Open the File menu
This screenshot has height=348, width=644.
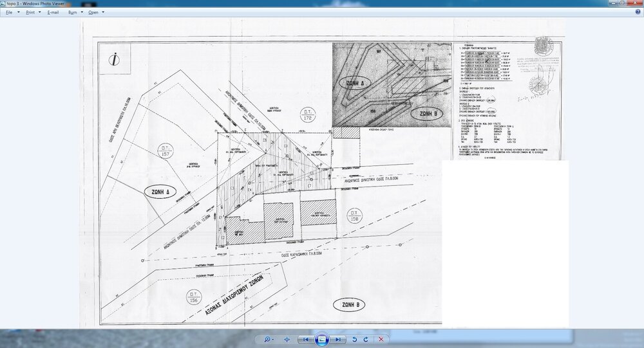pos(10,12)
